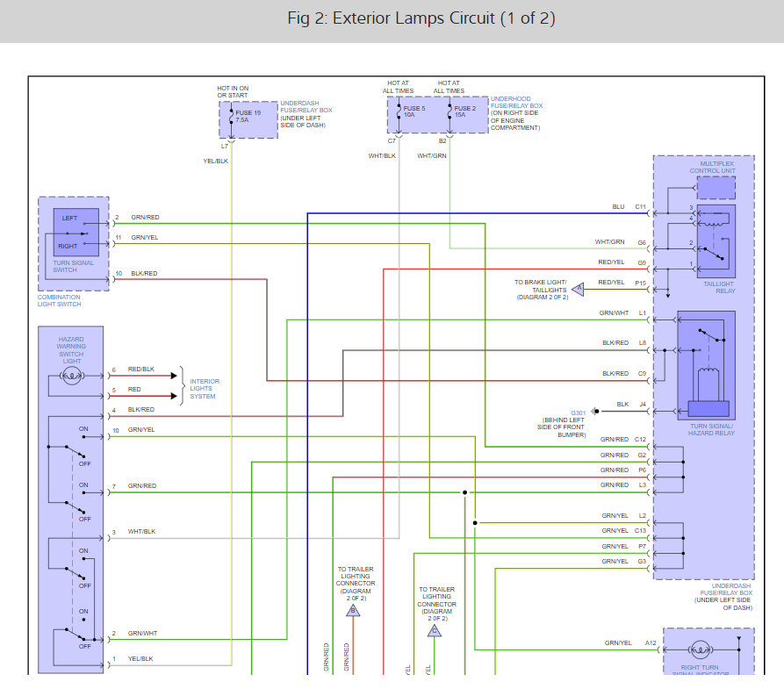Screen dimensions: 784x696
Task: Click the 'GRN/YEL' label at turn signal pin 11
Action: pyautogui.click(x=145, y=238)
